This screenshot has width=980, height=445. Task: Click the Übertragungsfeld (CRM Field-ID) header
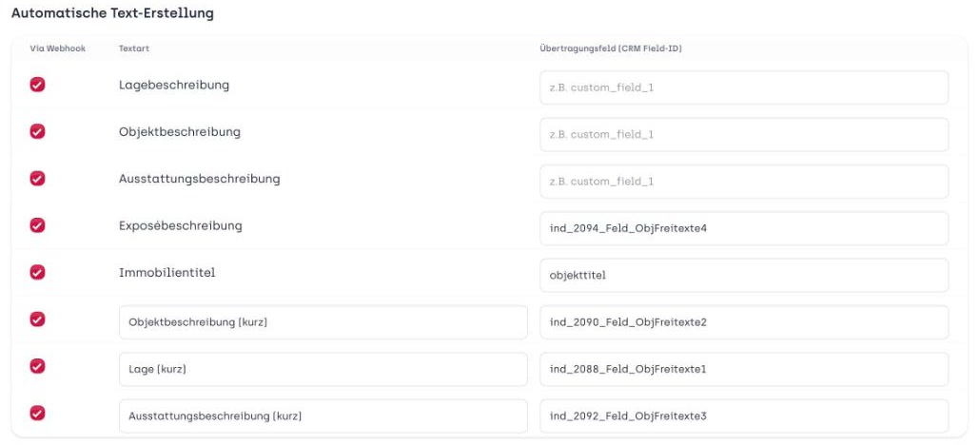pos(611,48)
